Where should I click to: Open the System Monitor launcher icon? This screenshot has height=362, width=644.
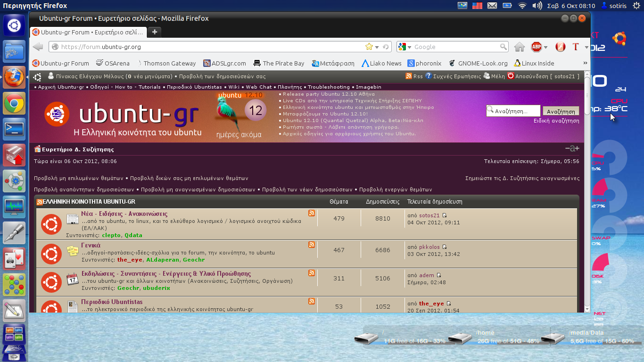pos(14,207)
